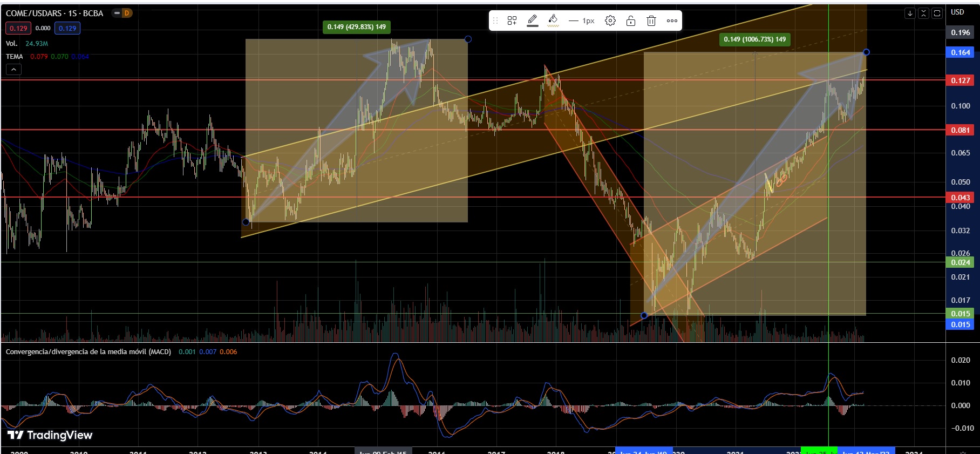The width and height of the screenshot is (980, 454).
Task: Click the templates icon in floating toolbar
Action: point(512,21)
